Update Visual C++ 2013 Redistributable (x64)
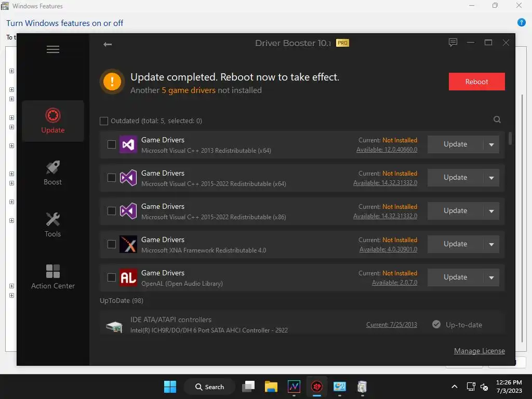The image size is (532, 399). (455, 144)
